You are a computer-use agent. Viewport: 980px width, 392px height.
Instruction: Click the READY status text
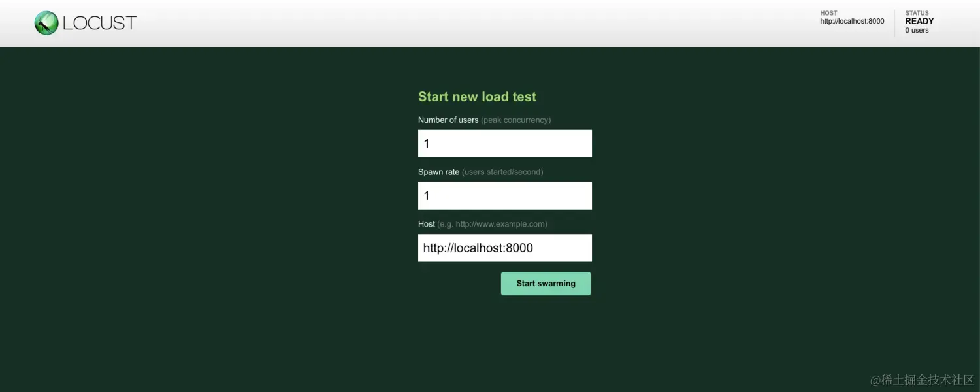[919, 22]
